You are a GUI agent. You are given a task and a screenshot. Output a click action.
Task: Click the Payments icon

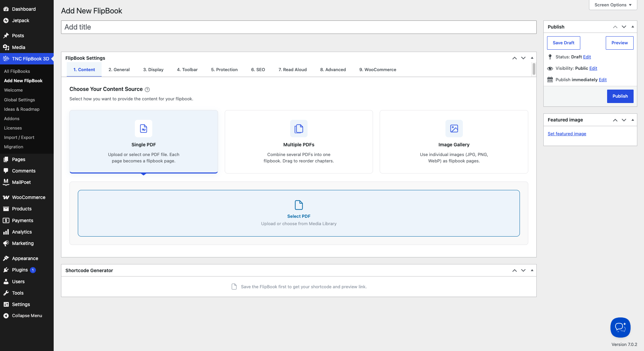[x=6, y=220]
